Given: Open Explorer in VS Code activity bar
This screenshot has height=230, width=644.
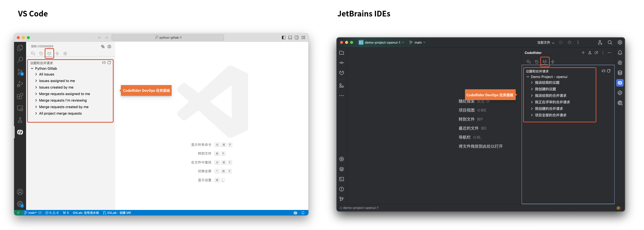Looking at the screenshot, I should click(x=20, y=48).
